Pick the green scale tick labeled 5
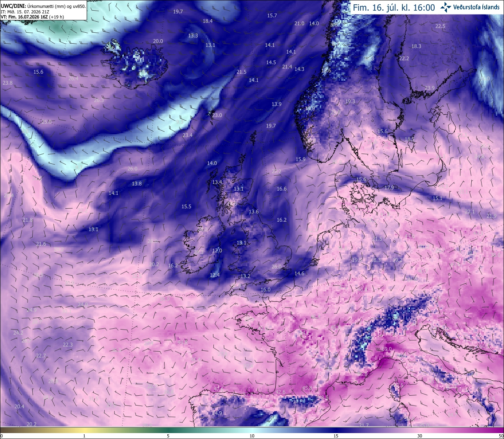 click(x=168, y=436)
